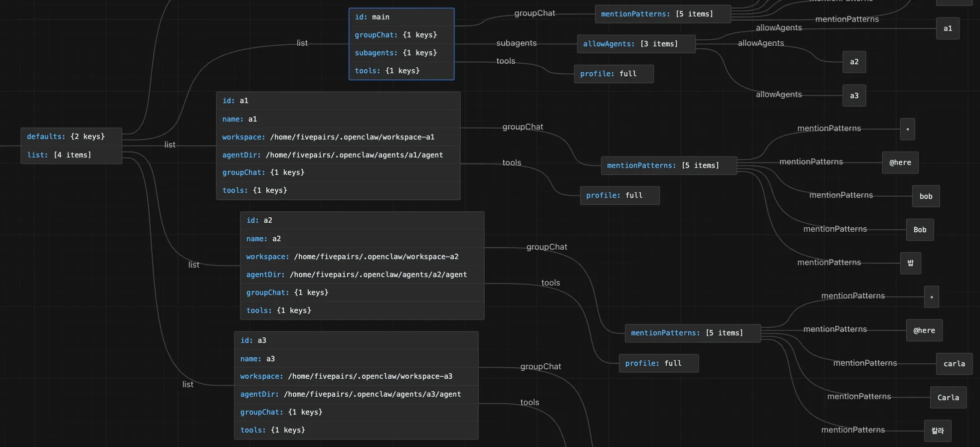Select the a3 allowAgents leaf node

coord(854,96)
